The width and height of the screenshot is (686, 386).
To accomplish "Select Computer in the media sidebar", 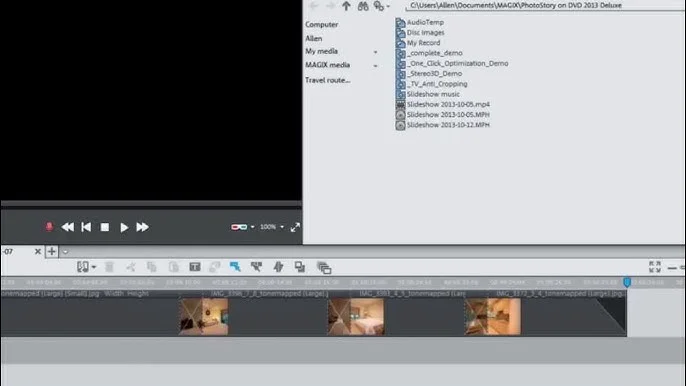I will [322, 25].
